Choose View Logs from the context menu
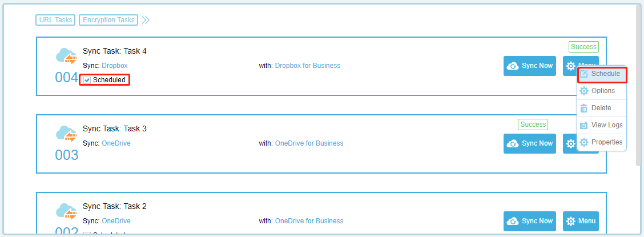Image resolution: width=644 pixels, height=237 pixels. tap(606, 125)
